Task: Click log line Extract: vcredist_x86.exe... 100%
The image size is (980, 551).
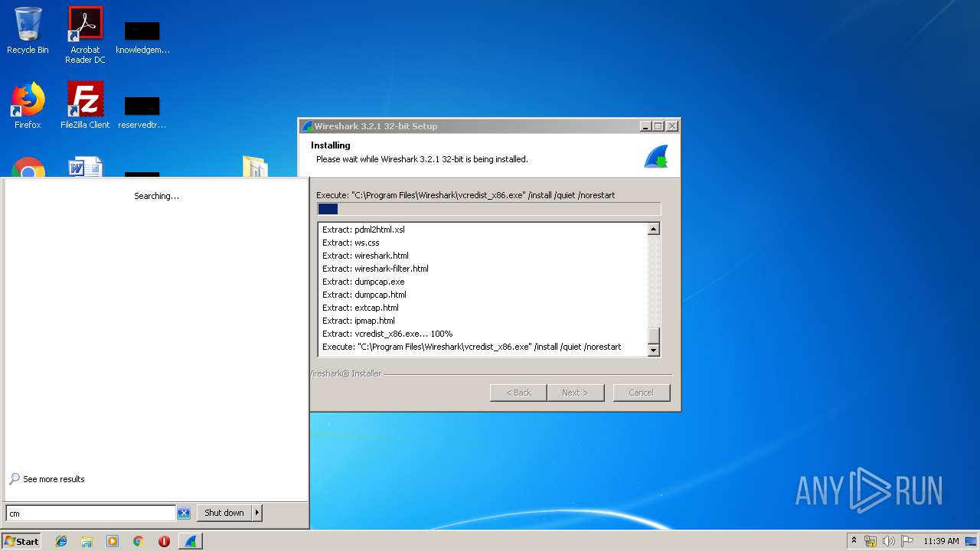Action: click(387, 334)
